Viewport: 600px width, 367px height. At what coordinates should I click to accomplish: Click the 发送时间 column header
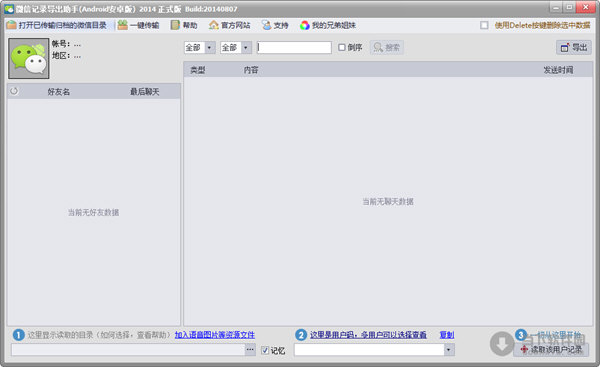[x=558, y=70]
